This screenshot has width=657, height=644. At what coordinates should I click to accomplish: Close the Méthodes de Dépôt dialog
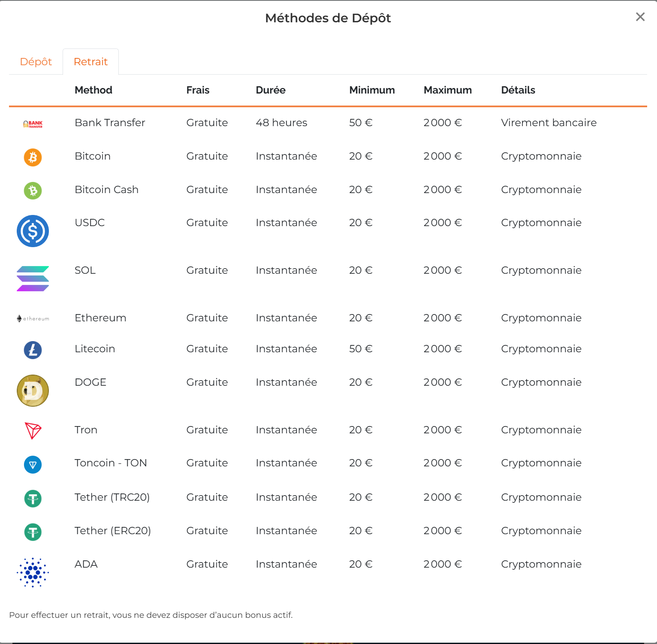pos(640,17)
